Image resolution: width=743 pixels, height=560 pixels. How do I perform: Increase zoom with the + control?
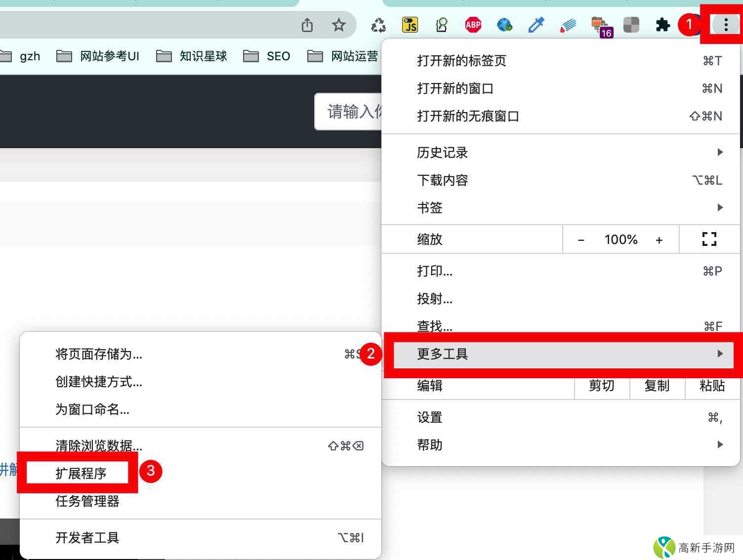(x=659, y=239)
